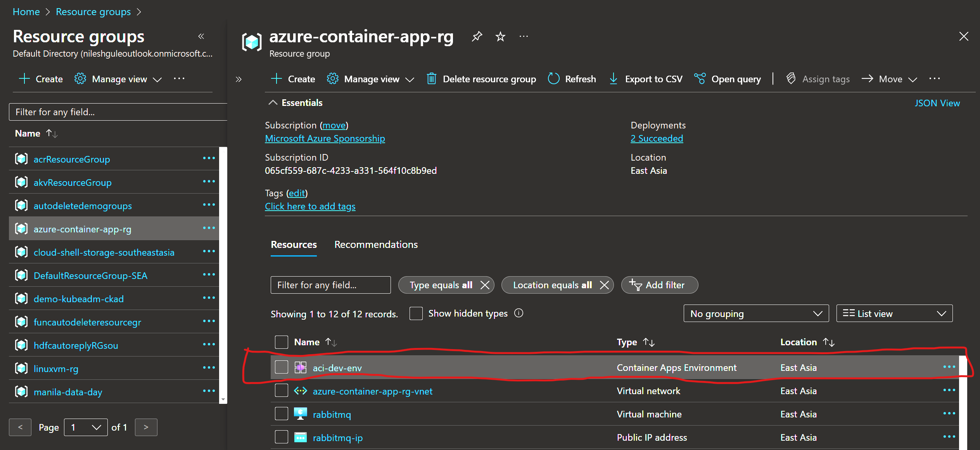Viewport: 980px width, 450px height.
Task: Click the rabbitmq virtual machine icon
Action: [x=300, y=414]
